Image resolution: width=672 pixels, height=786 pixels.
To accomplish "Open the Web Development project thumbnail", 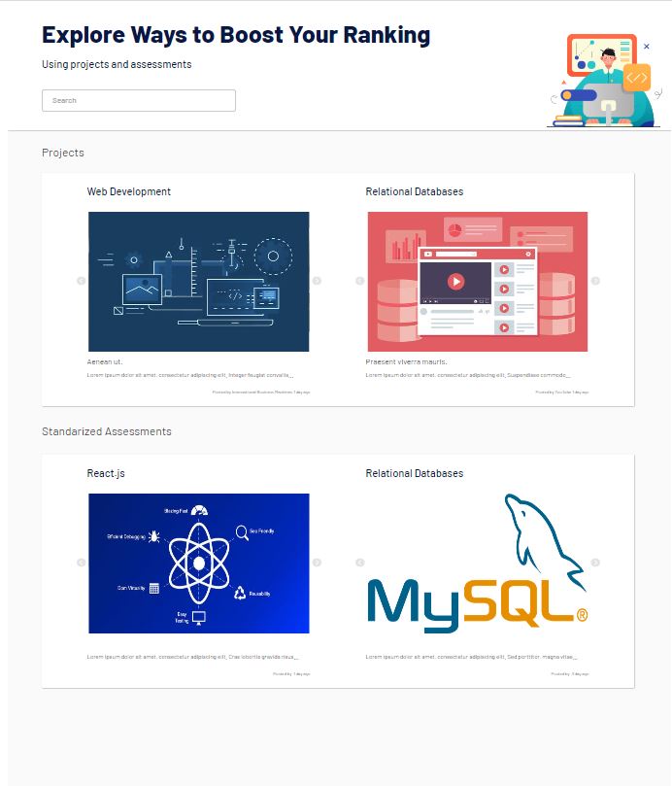I will tap(199, 282).
